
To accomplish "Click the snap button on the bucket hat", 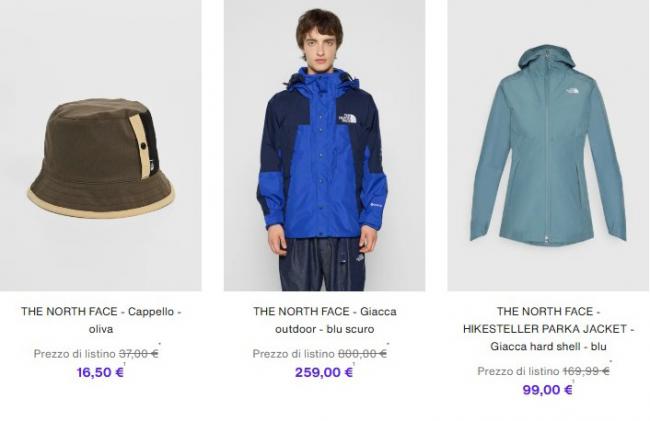I will [143, 146].
